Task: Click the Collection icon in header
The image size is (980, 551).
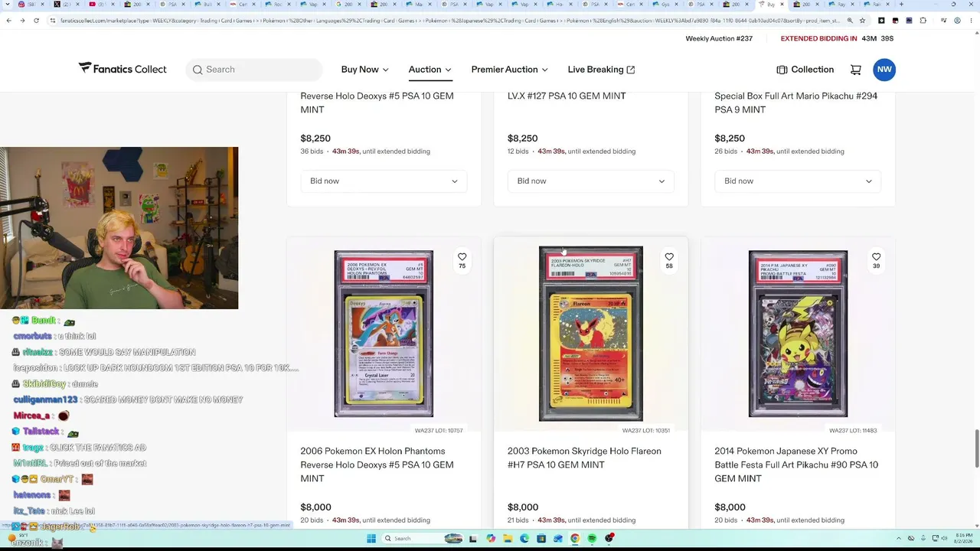Action: pos(782,70)
